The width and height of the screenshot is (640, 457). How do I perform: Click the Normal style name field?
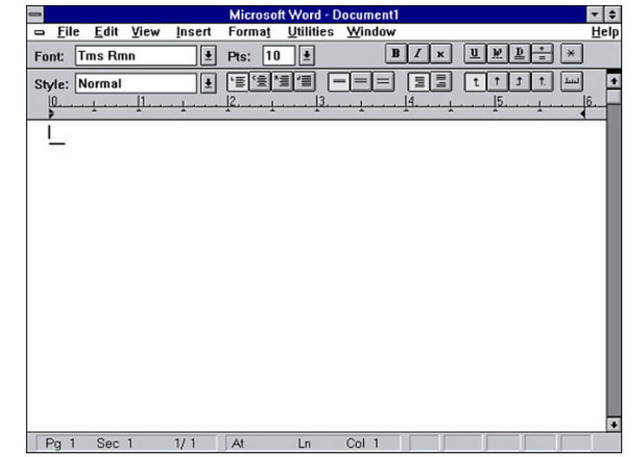pyautogui.click(x=136, y=84)
